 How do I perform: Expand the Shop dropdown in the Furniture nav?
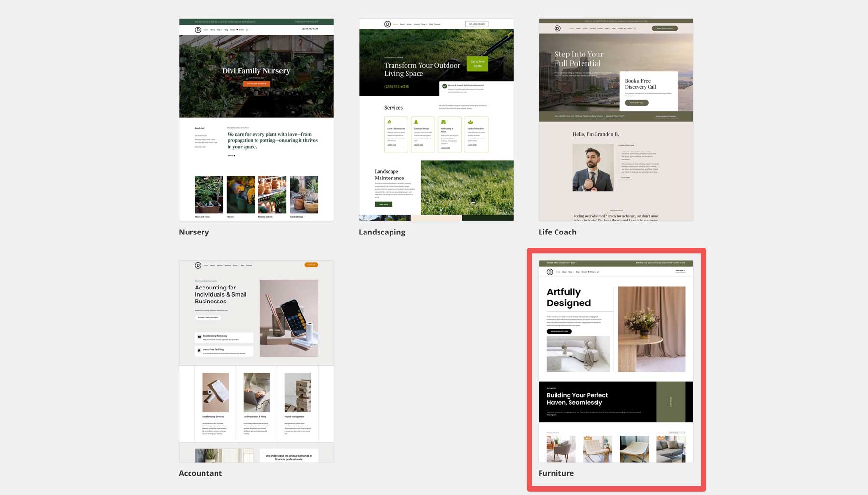[570, 272]
